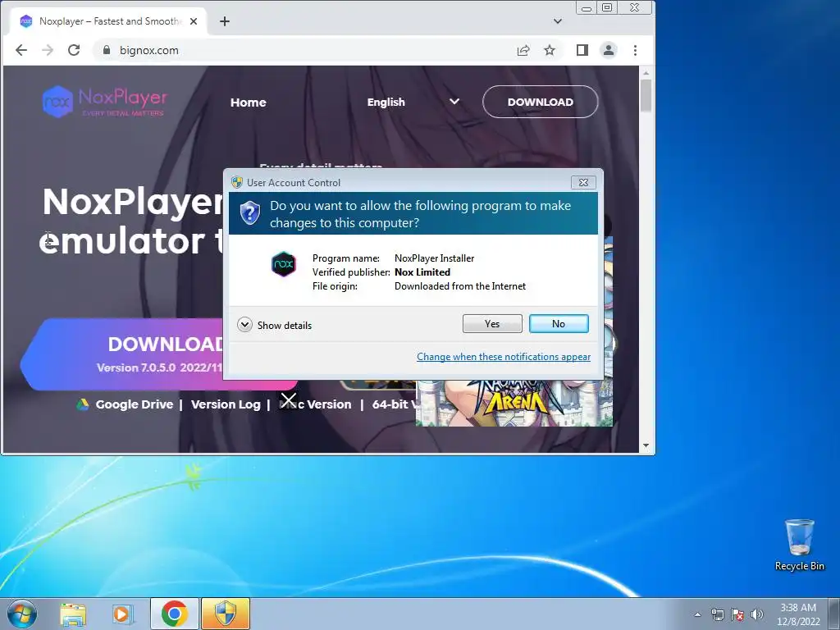Click the volume speaker tray icon

[757, 614]
